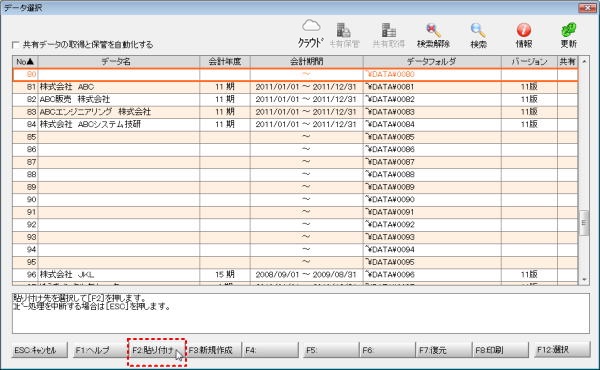Select row 81 株式会社 ABC
This screenshot has height=370, width=600.
coord(295,87)
